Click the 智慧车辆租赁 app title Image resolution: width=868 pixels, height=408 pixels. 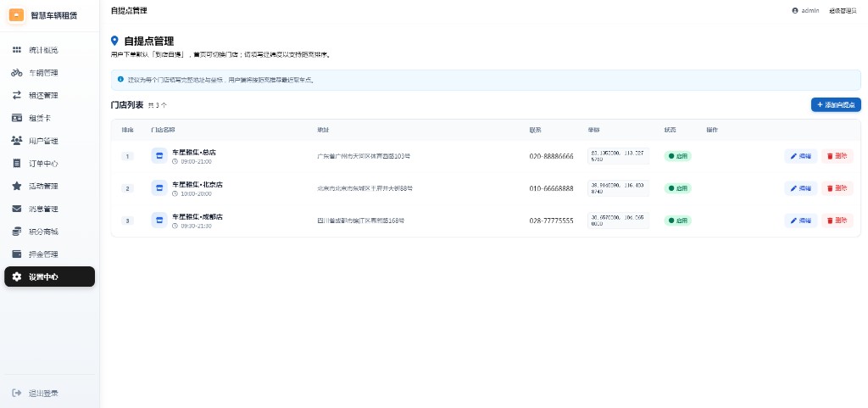click(53, 15)
